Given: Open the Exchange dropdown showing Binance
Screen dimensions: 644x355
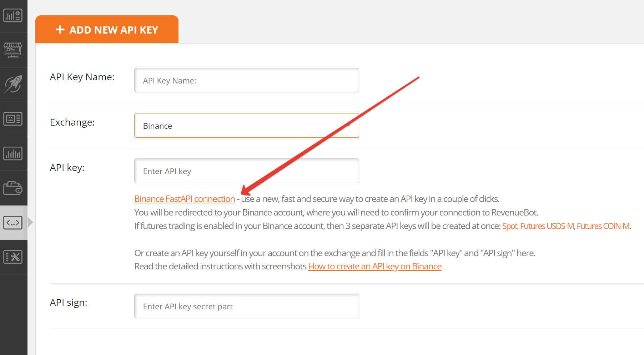Looking at the screenshot, I should coord(246,126).
